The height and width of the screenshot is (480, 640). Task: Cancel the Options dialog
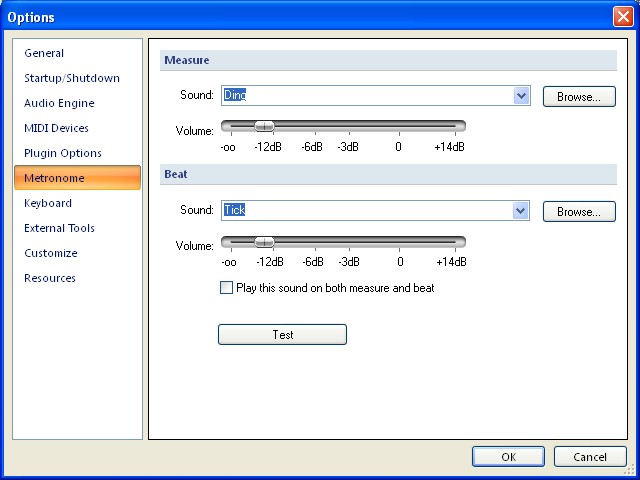pyautogui.click(x=590, y=456)
